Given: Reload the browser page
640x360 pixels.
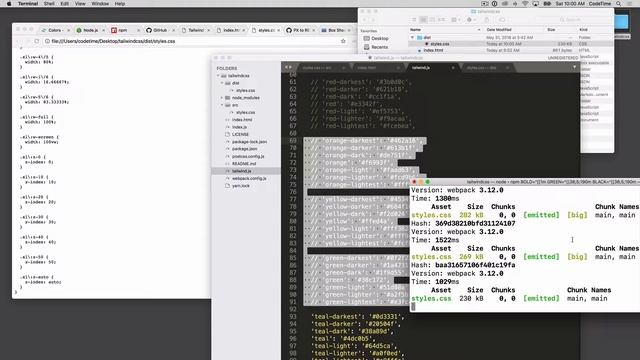Looking at the screenshot, I should (37, 41).
